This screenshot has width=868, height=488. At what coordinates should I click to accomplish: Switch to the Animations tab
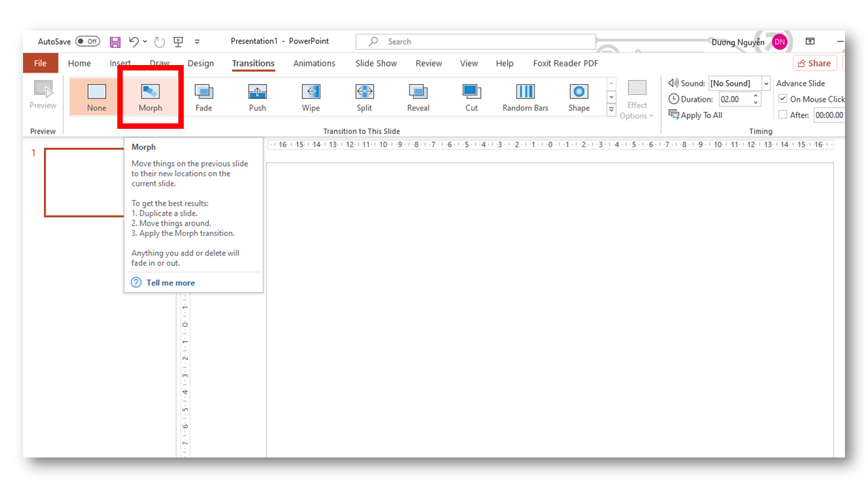314,63
